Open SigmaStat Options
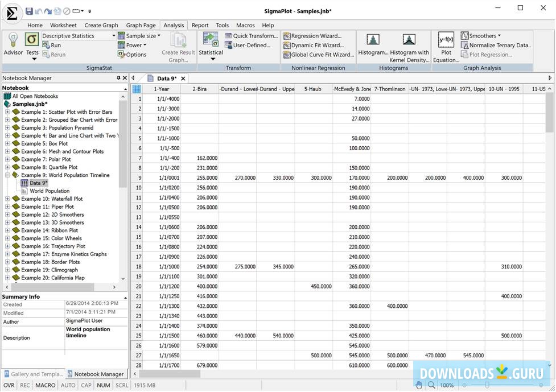Viewport: 556px width, 392px height. (x=132, y=55)
